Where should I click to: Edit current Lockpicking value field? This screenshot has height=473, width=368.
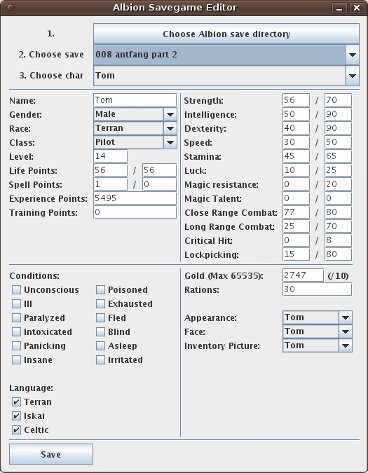[296, 254]
